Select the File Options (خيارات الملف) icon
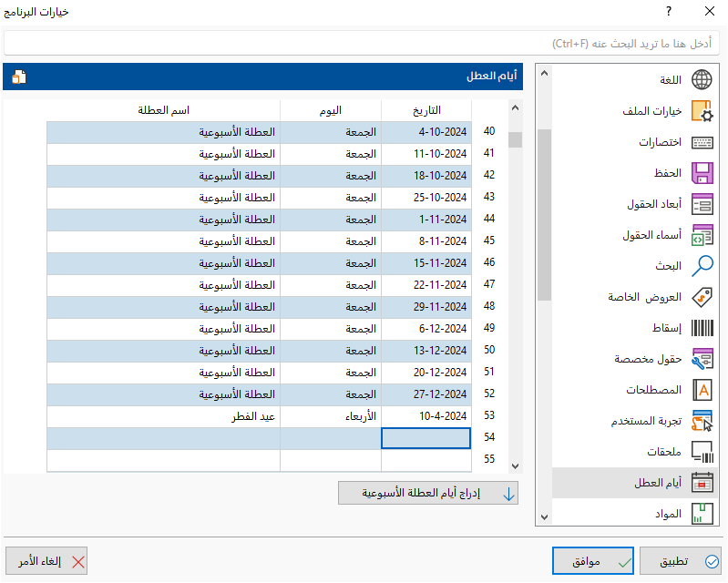 coord(702,111)
